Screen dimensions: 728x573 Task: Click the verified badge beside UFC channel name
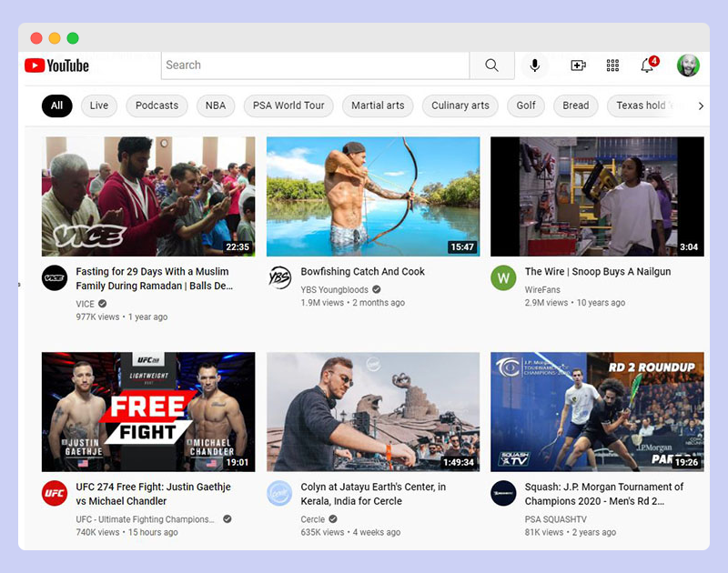pos(227,519)
